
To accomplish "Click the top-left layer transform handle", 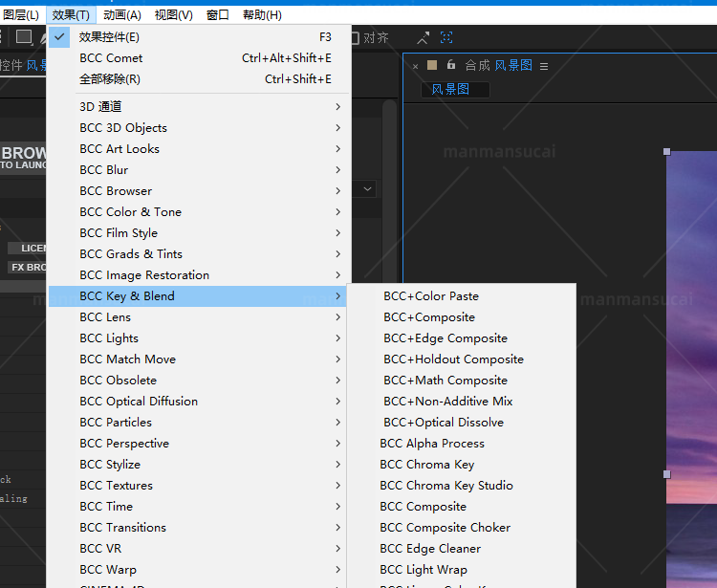I will tap(666, 151).
